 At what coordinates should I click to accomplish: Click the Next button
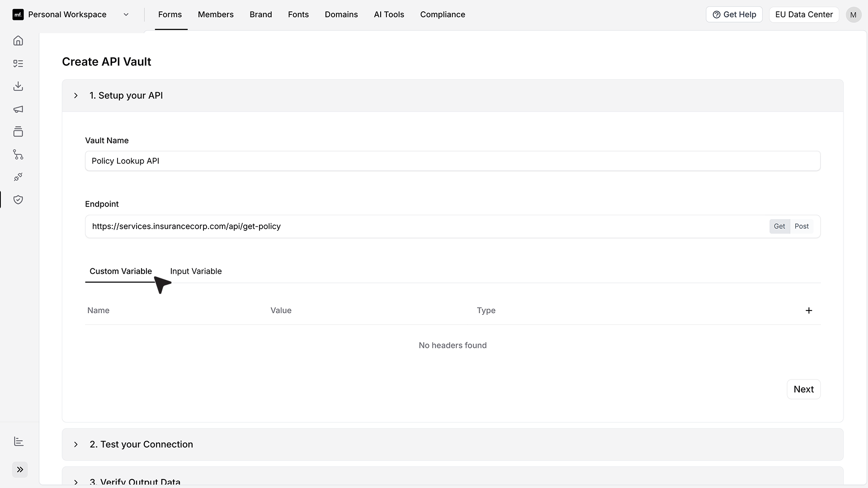point(803,389)
